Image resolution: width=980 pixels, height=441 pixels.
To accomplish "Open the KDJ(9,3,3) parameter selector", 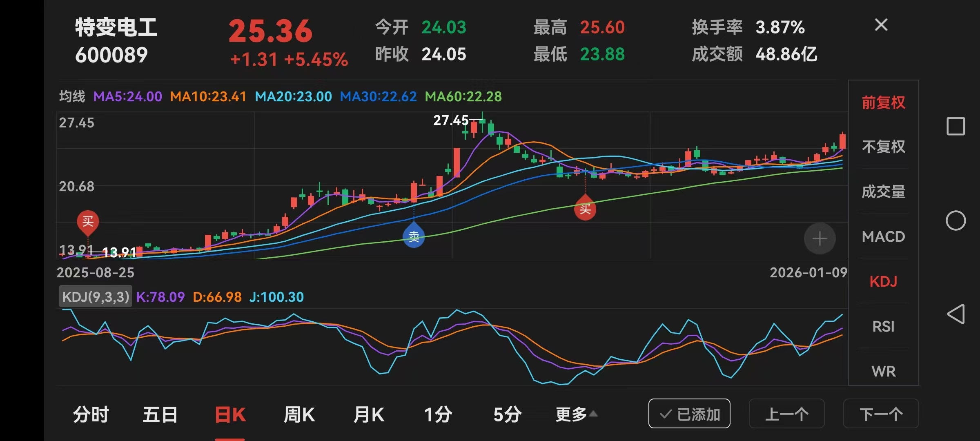I will 95,297.
